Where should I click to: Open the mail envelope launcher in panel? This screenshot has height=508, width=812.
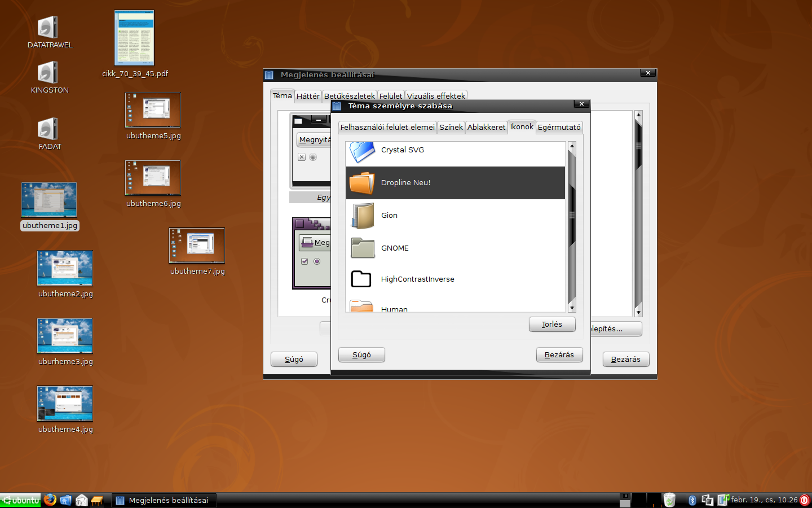click(82, 500)
